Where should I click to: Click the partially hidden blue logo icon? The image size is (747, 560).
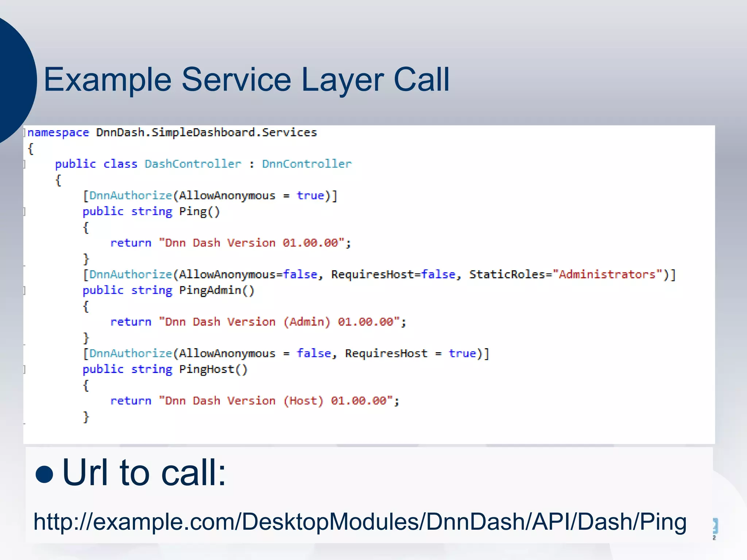(x=715, y=526)
